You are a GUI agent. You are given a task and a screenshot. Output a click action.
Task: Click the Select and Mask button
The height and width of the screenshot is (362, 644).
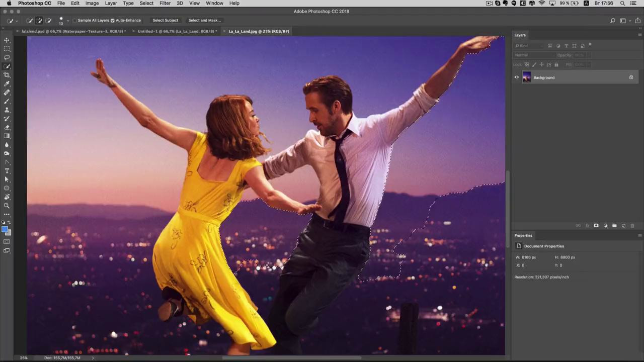point(204,21)
